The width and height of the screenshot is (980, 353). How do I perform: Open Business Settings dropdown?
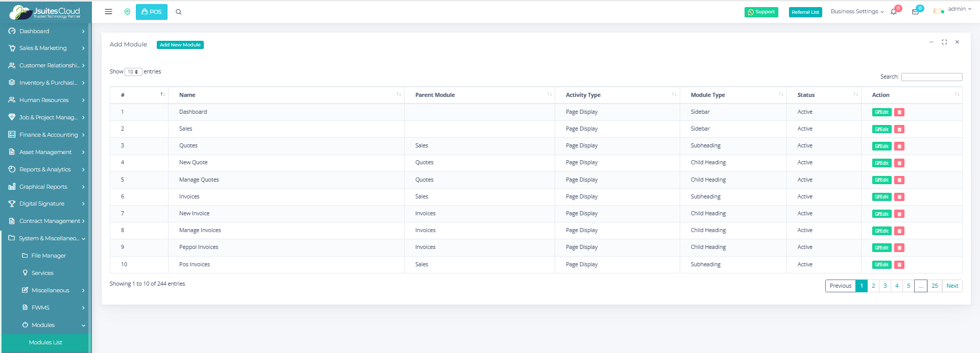pos(857,11)
